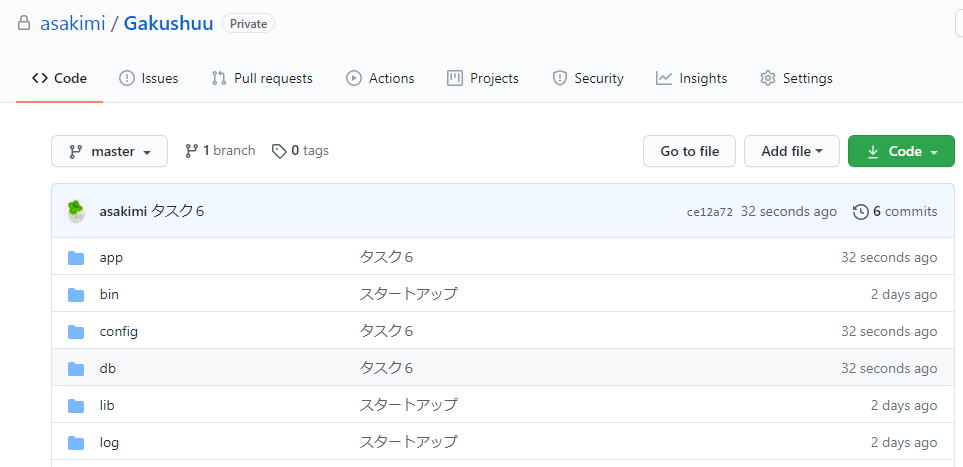The image size is (963, 467).
Task: Expand the Add file dropdown
Action: coord(792,151)
